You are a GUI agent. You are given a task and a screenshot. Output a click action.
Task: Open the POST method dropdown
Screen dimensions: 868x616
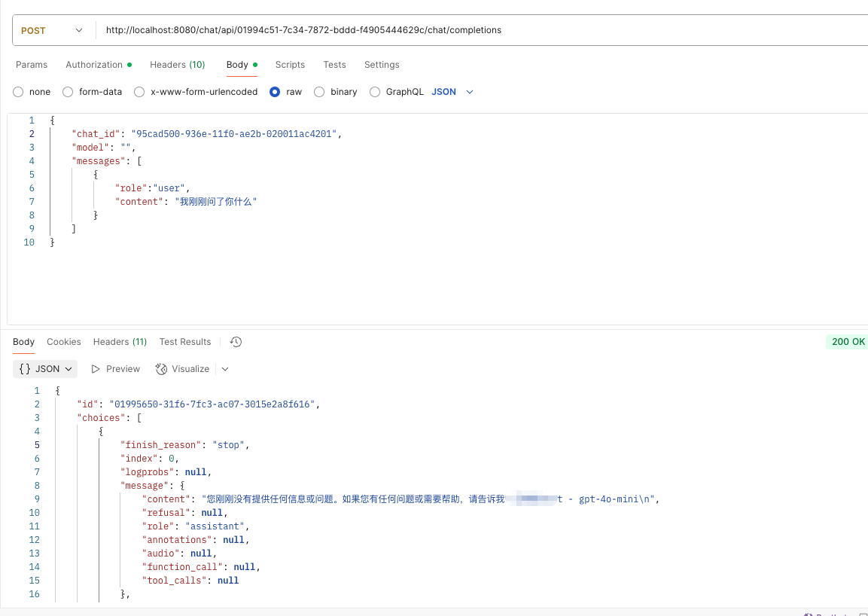tap(52, 30)
